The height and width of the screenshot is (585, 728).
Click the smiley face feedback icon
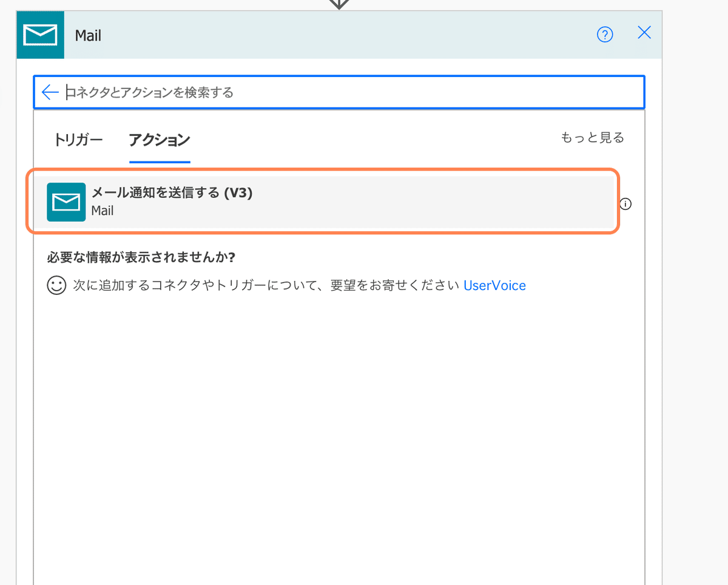(56, 285)
